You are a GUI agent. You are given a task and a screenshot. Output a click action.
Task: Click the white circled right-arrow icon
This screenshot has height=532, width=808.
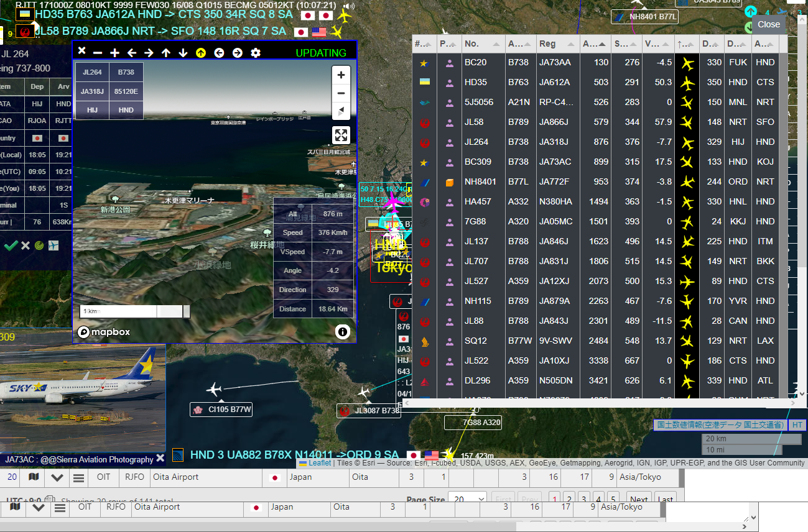point(237,53)
